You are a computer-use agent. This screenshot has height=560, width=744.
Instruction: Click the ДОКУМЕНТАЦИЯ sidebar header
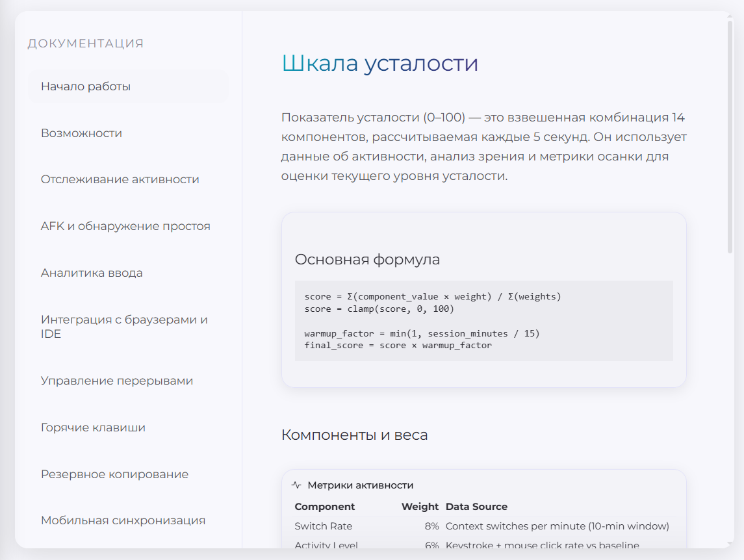[85, 43]
